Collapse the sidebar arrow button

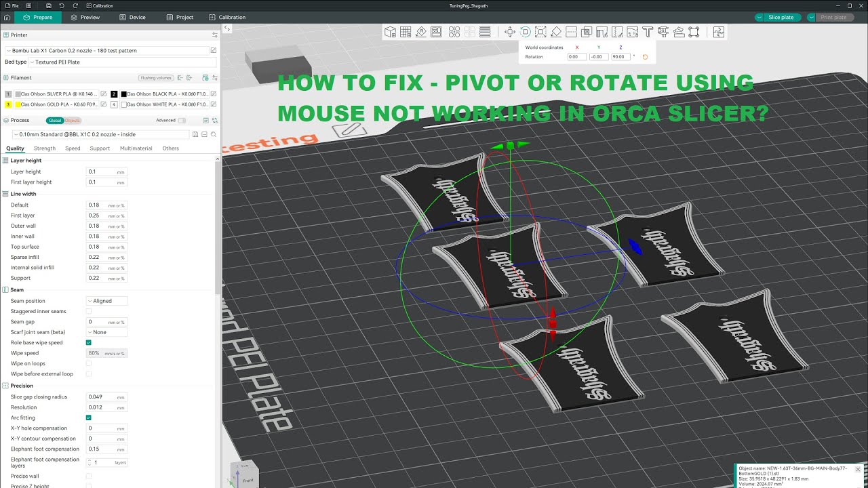[x=227, y=29]
